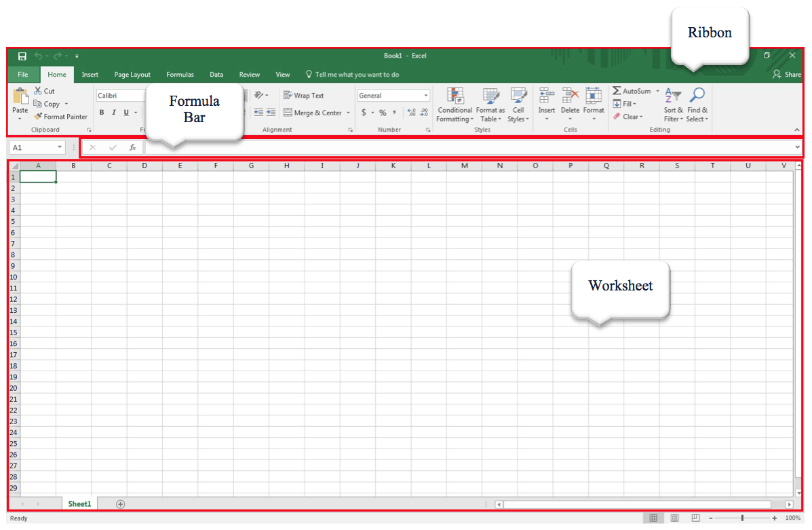812x530 pixels.
Task: Switch to the Page Layout ribbon tab
Action: [x=132, y=75]
